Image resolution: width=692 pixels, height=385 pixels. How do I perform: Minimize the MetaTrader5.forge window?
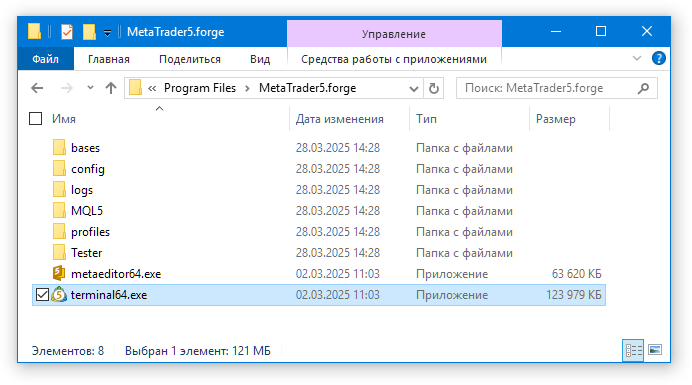click(556, 32)
